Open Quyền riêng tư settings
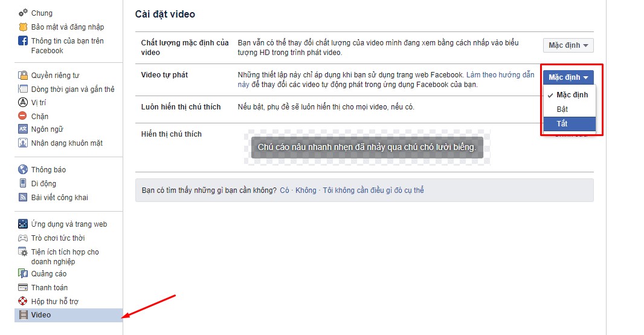Screen dimensions: 644x335 (x=55, y=75)
